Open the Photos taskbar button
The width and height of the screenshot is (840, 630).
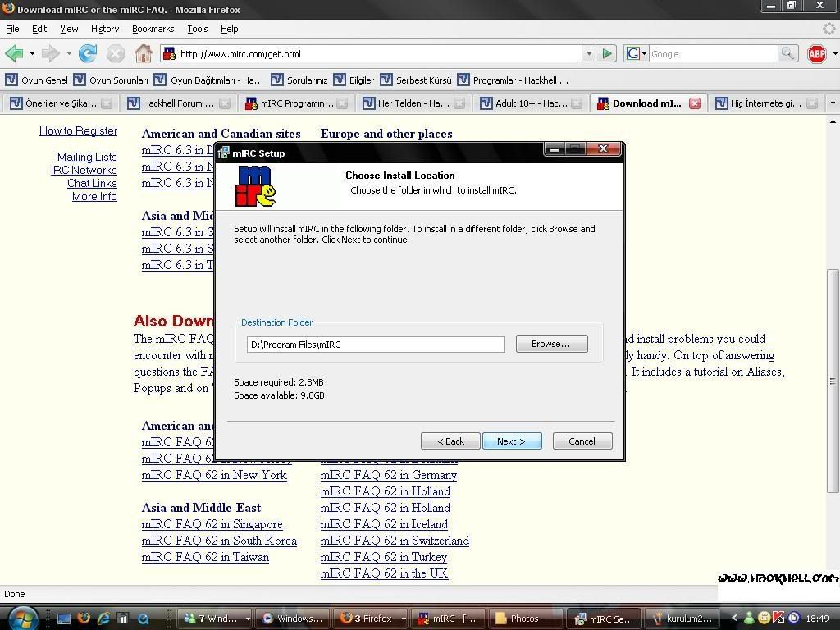tap(524, 619)
